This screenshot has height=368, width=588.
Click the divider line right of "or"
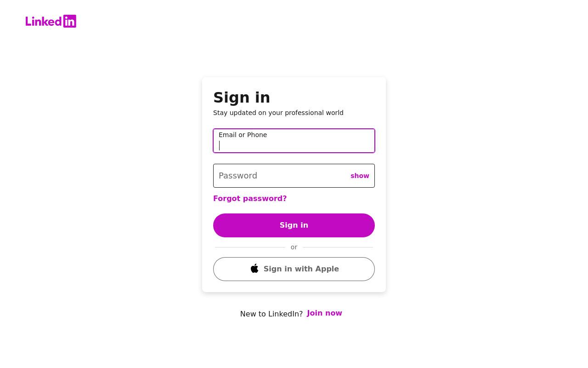(338, 247)
